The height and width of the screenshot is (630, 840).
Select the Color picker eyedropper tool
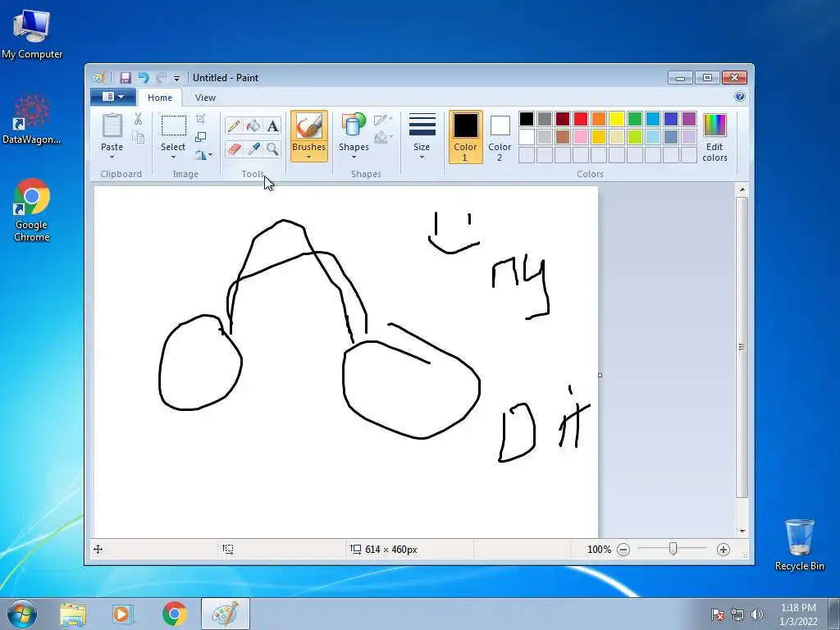tap(253, 148)
